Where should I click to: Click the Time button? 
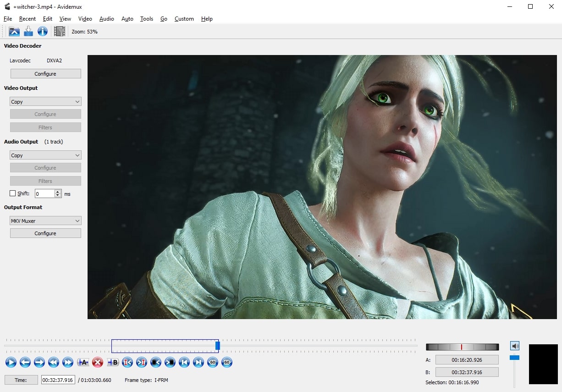click(21, 380)
